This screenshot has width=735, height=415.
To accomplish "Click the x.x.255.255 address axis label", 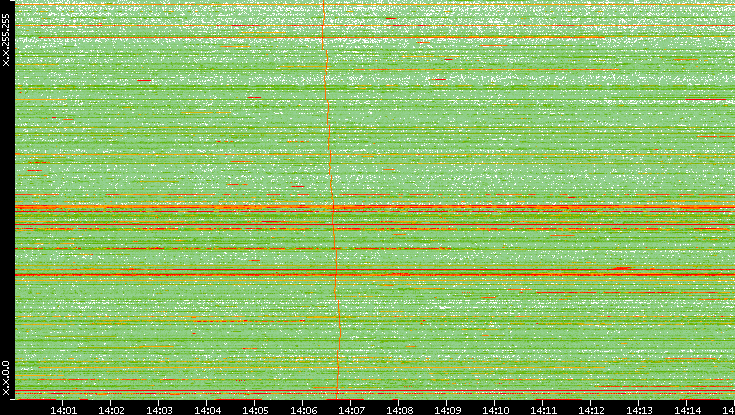I will tap(6, 40).
